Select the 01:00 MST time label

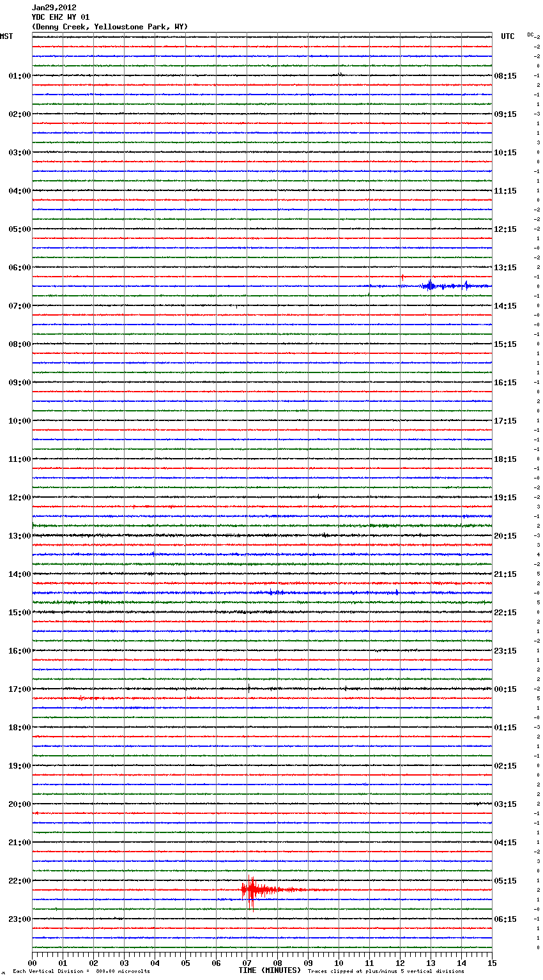(20, 76)
